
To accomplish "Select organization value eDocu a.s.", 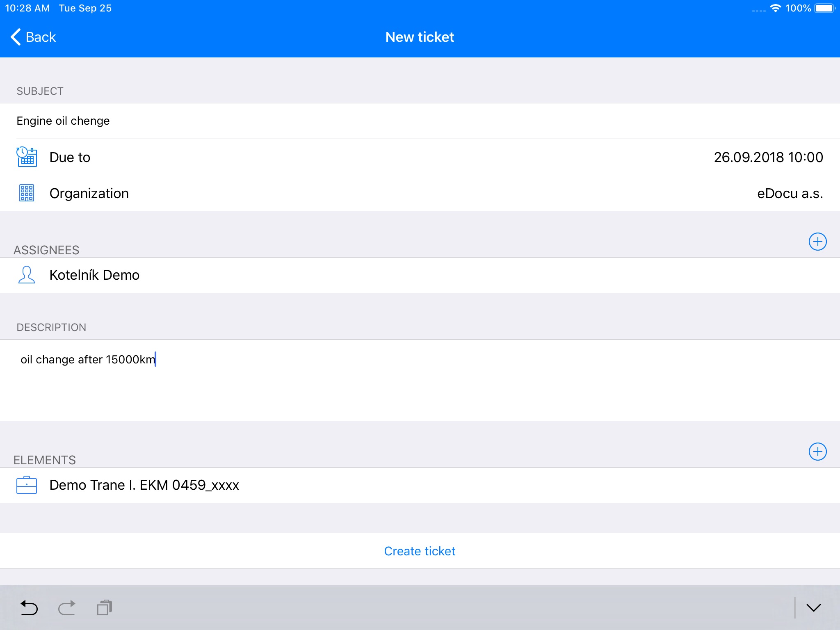I will [790, 193].
